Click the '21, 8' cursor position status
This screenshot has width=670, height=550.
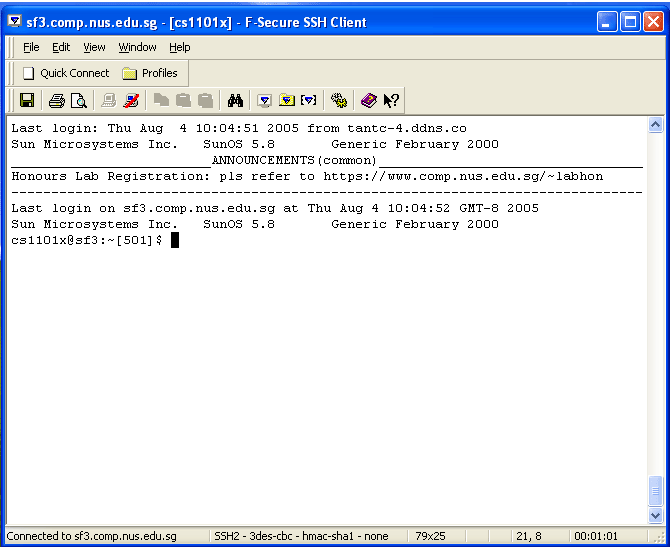(529, 536)
